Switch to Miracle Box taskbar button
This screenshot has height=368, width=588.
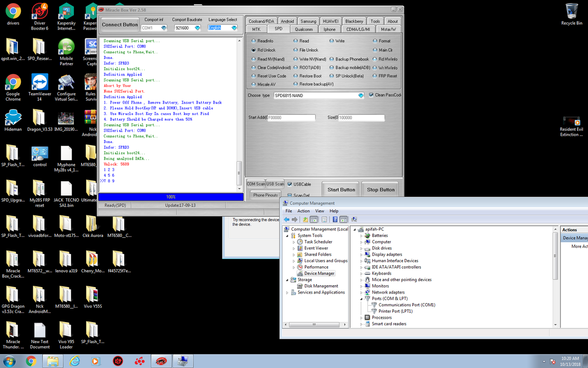click(161, 361)
